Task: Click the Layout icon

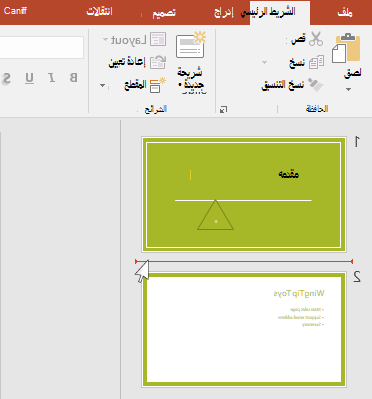Action: point(158,40)
